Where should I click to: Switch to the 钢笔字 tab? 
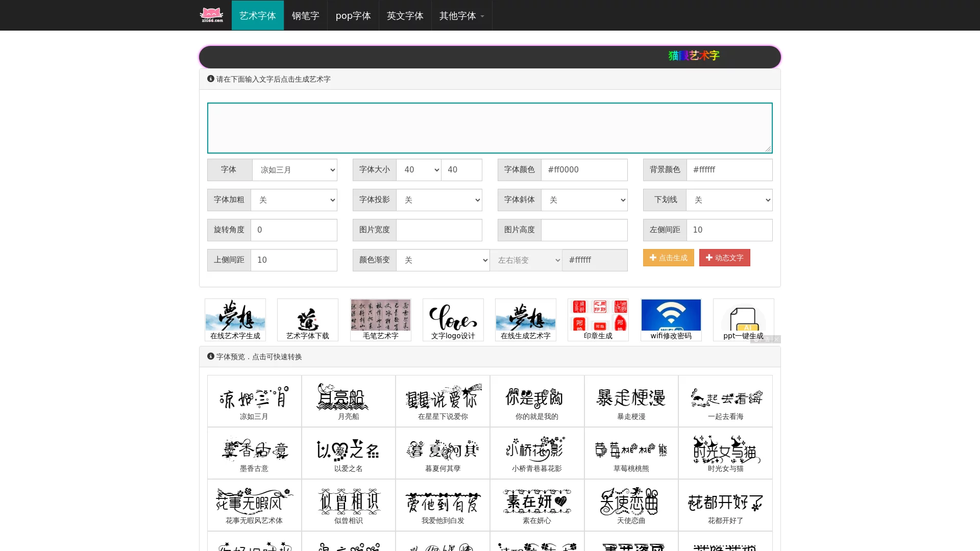click(x=305, y=15)
